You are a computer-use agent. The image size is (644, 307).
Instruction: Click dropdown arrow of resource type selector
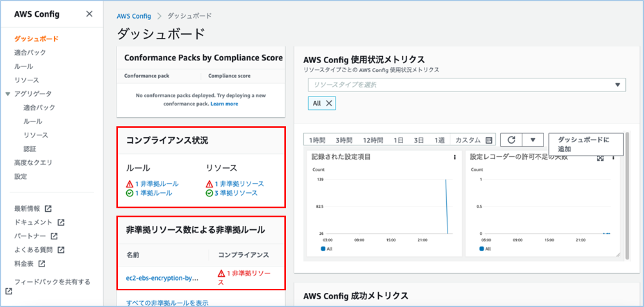[x=618, y=85]
